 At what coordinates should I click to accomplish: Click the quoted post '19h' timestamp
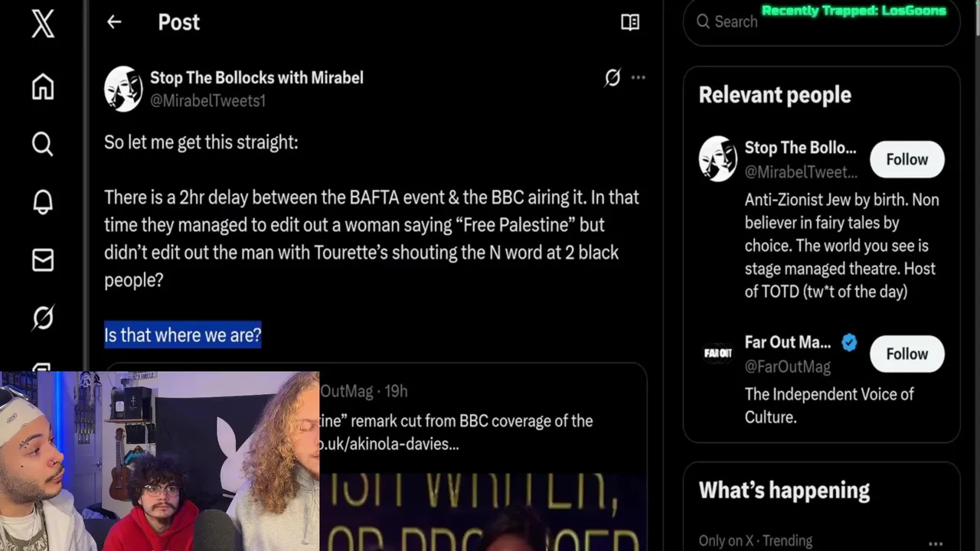[396, 391]
